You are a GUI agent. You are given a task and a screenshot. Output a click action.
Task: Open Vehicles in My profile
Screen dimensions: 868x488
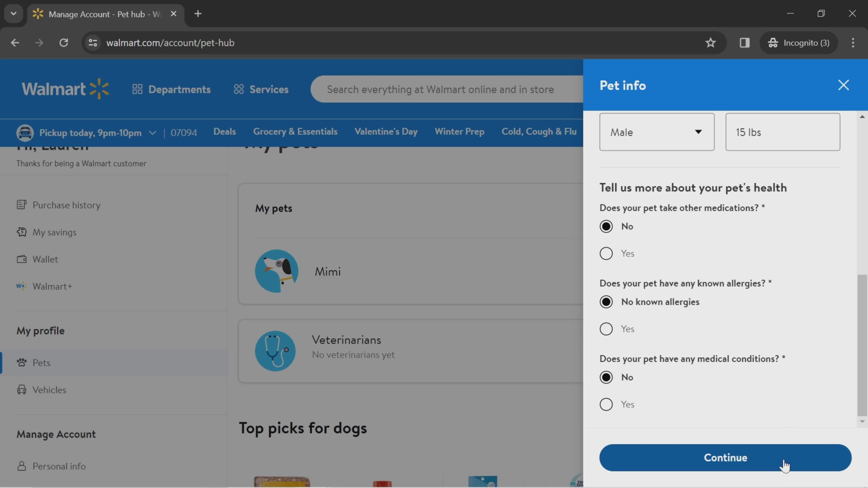point(49,390)
